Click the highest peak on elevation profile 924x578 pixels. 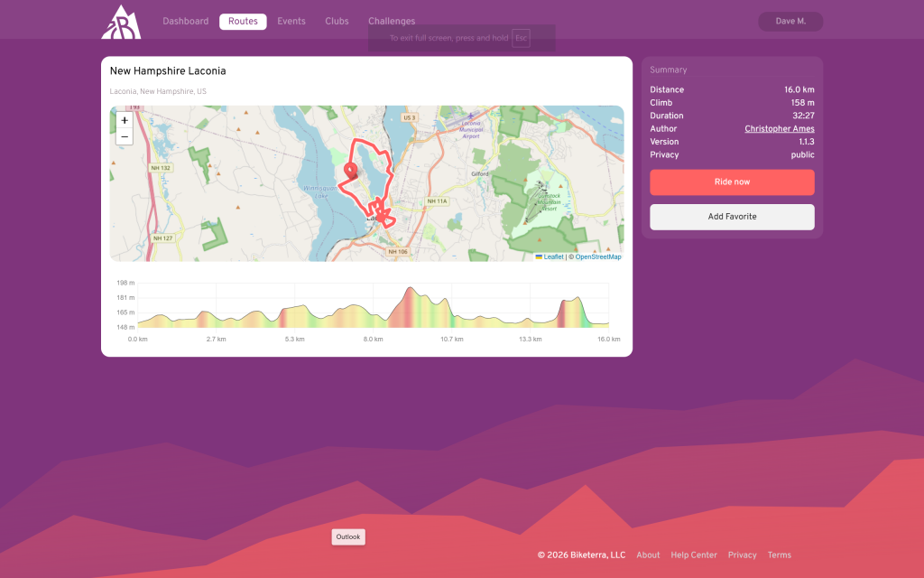pos(410,289)
